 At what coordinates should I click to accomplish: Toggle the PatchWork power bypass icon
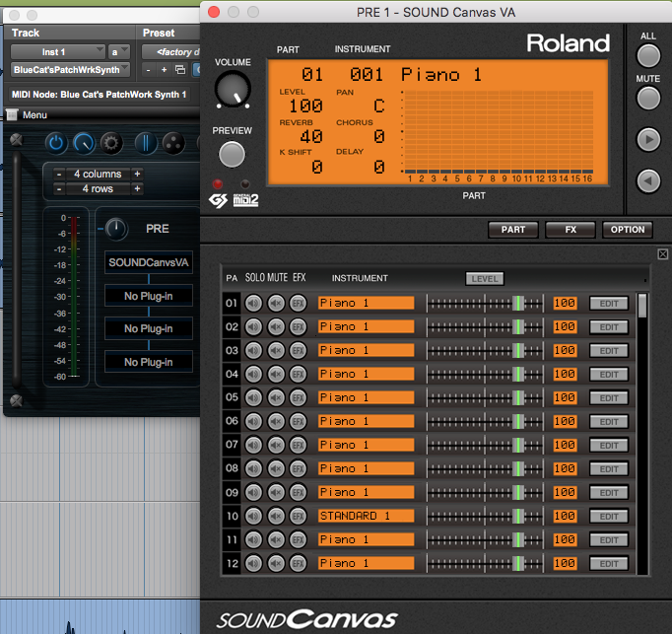[x=56, y=143]
